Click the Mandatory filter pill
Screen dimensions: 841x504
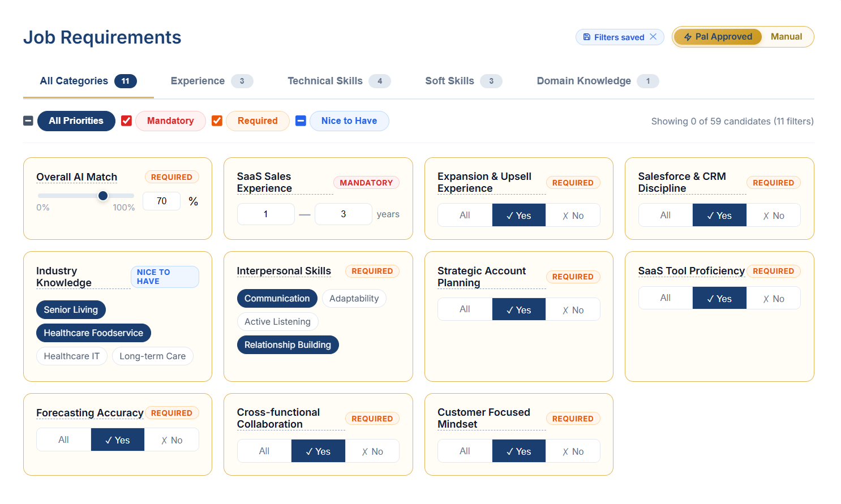tap(170, 121)
